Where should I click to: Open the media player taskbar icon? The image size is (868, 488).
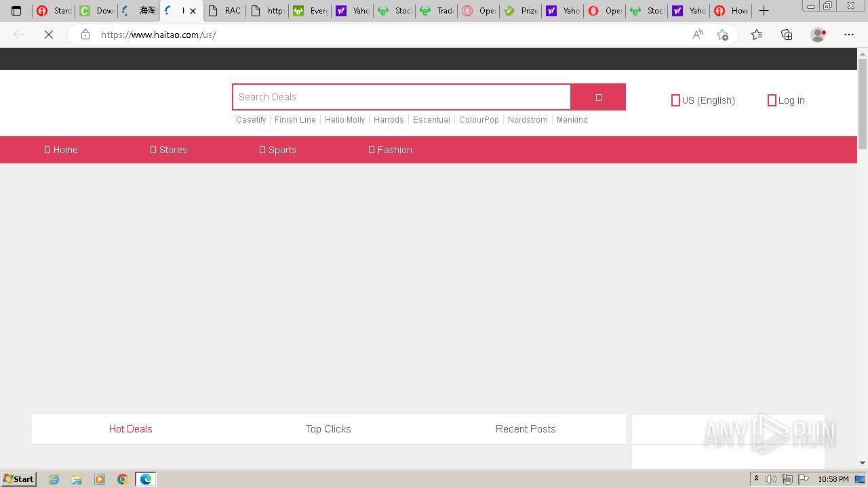[x=100, y=479]
